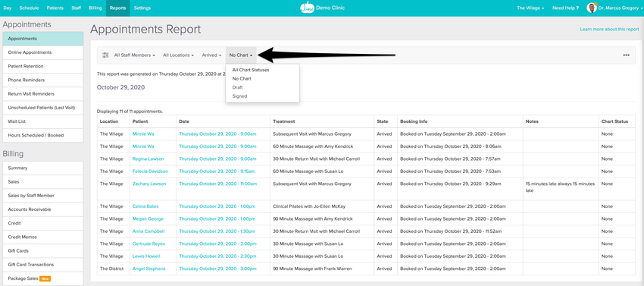Click the Chart Status column header
The height and width of the screenshot is (286, 644).
coord(615,121)
